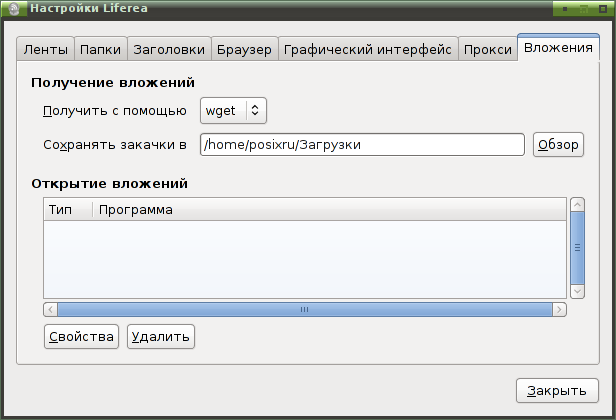Screen dimensions: 616x420
Task: Open the Графический интерфейс tab
Action: coord(368,49)
